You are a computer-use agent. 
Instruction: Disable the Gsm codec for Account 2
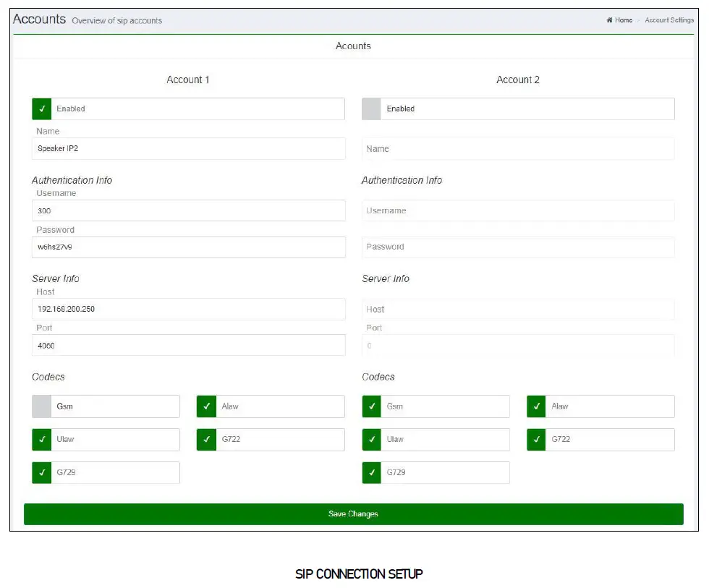371,406
